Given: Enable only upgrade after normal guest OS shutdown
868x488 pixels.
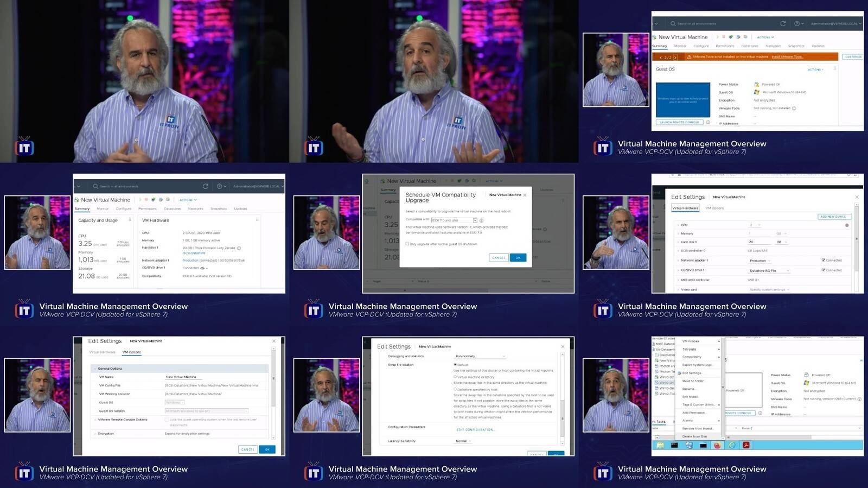Looking at the screenshot, I should pyautogui.click(x=407, y=244).
